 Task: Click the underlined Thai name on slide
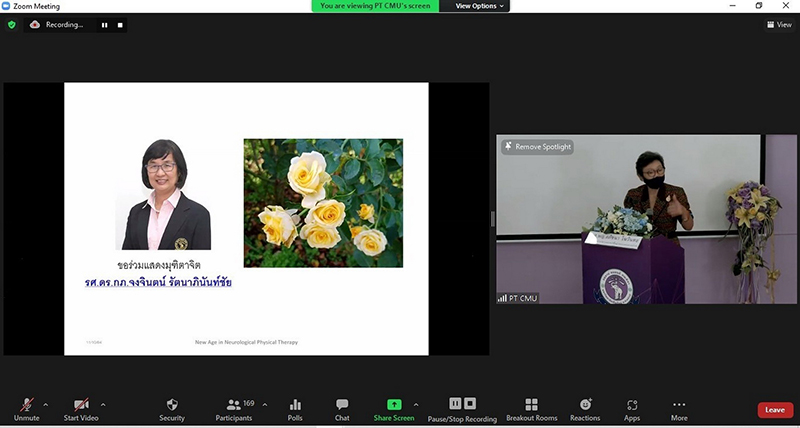tap(158, 282)
